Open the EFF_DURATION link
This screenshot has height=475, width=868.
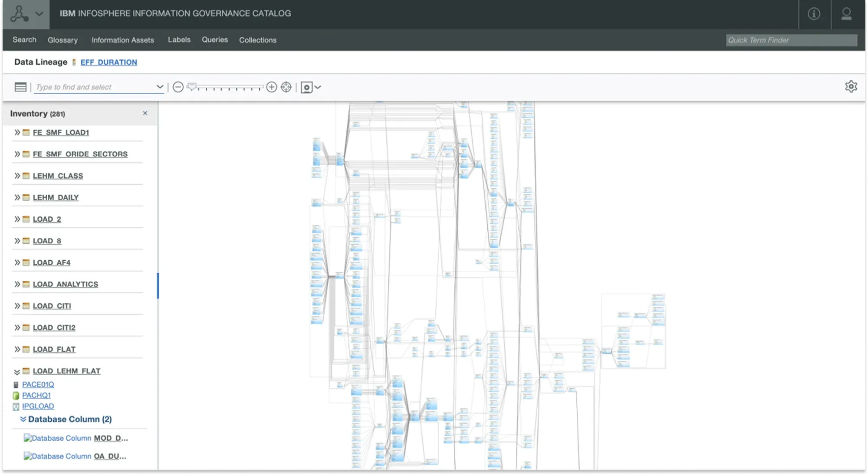109,62
